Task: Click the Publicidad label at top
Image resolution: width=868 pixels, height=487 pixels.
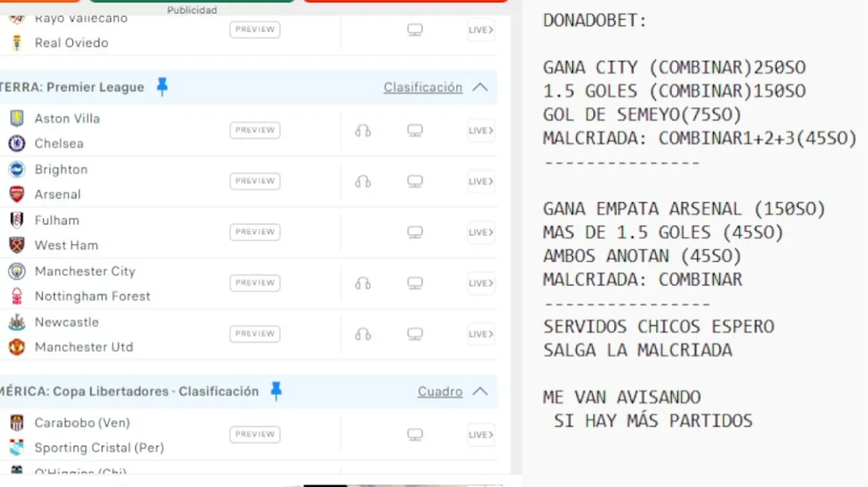Action: (193, 10)
